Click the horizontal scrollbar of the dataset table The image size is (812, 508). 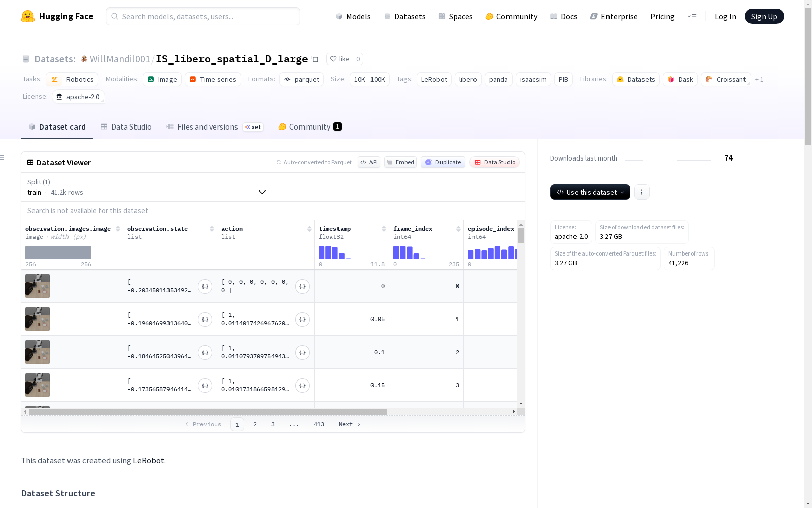pos(208,411)
